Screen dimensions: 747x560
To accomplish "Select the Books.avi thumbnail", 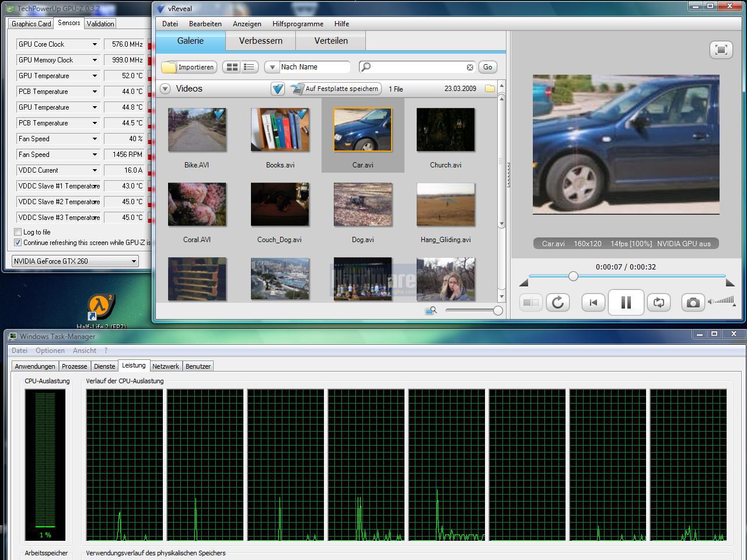I will tap(280, 129).
